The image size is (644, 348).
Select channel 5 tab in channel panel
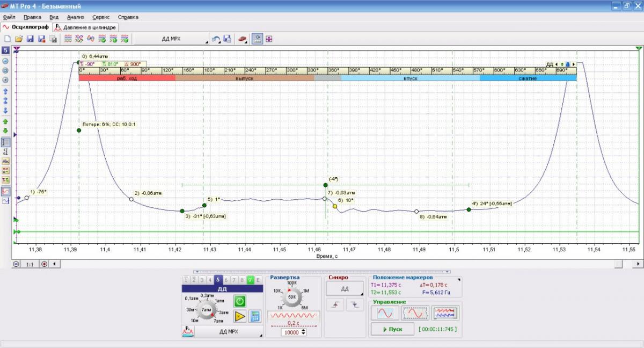217,280
